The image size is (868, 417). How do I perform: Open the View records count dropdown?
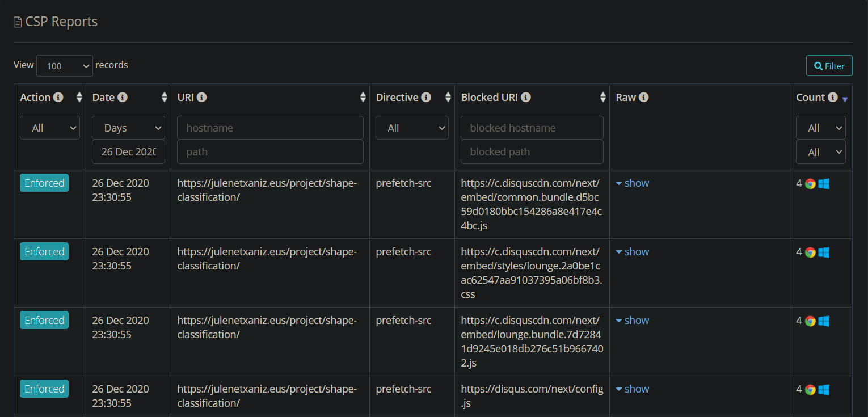coord(64,66)
